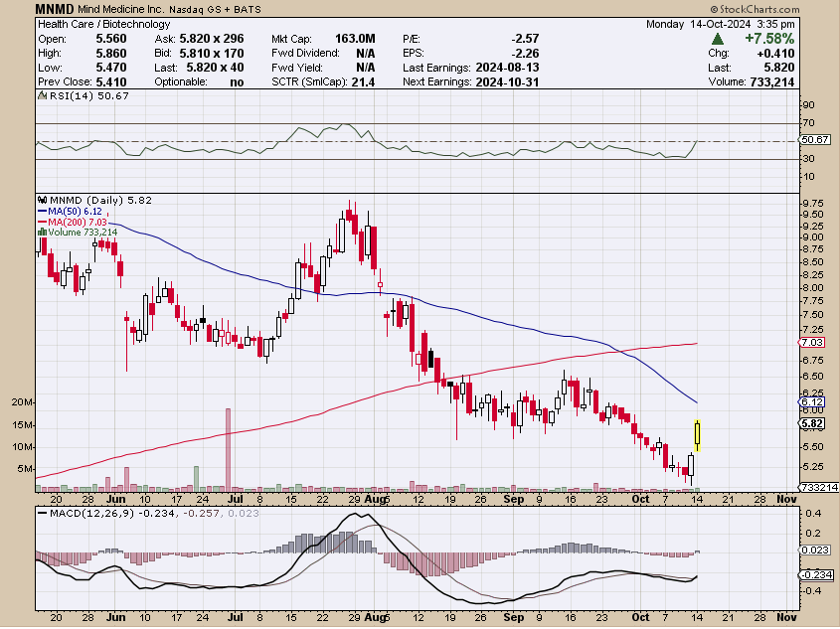
Task: Click the blue 6.12 price tag on the right axis
Action: pos(813,402)
